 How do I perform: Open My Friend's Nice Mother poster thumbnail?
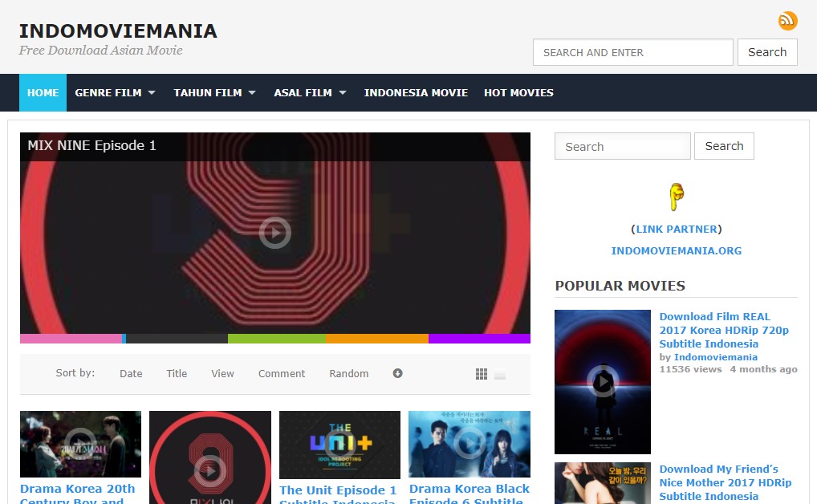click(603, 483)
